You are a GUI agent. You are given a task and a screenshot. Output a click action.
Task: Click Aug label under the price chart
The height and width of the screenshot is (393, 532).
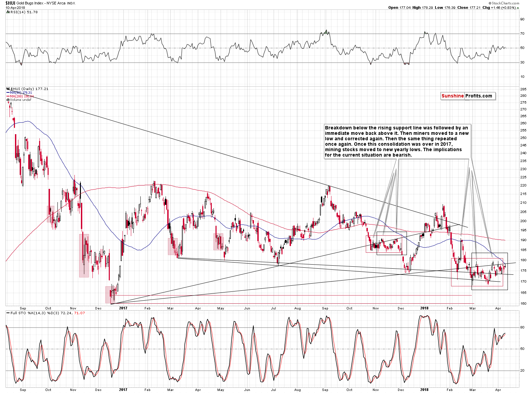click(297, 308)
